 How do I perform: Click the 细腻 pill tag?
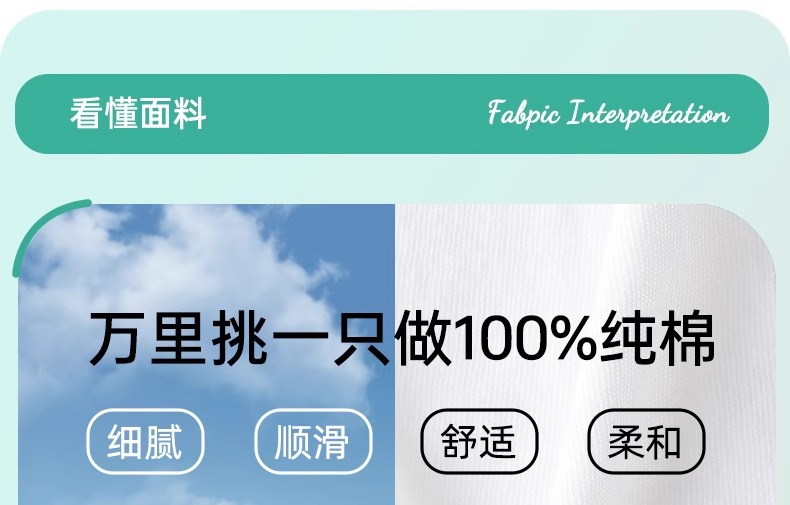click(145, 441)
